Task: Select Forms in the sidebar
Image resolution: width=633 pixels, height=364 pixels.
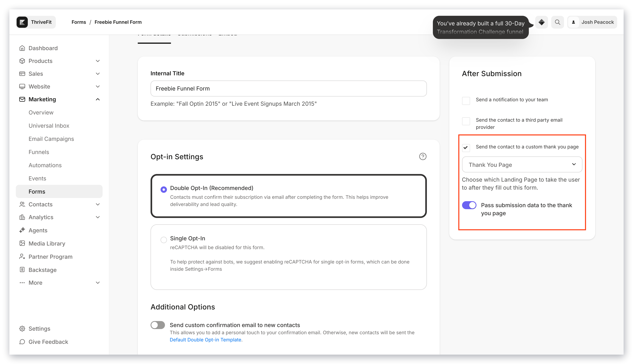Action: [x=59, y=191]
